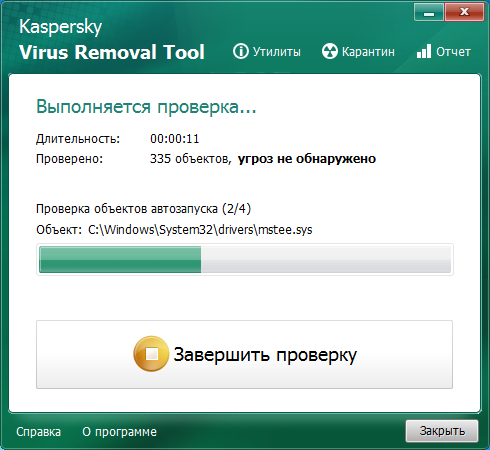The width and height of the screenshot is (490, 450).
Task: Click the Kaspersky brand name
Action: pos(60,27)
